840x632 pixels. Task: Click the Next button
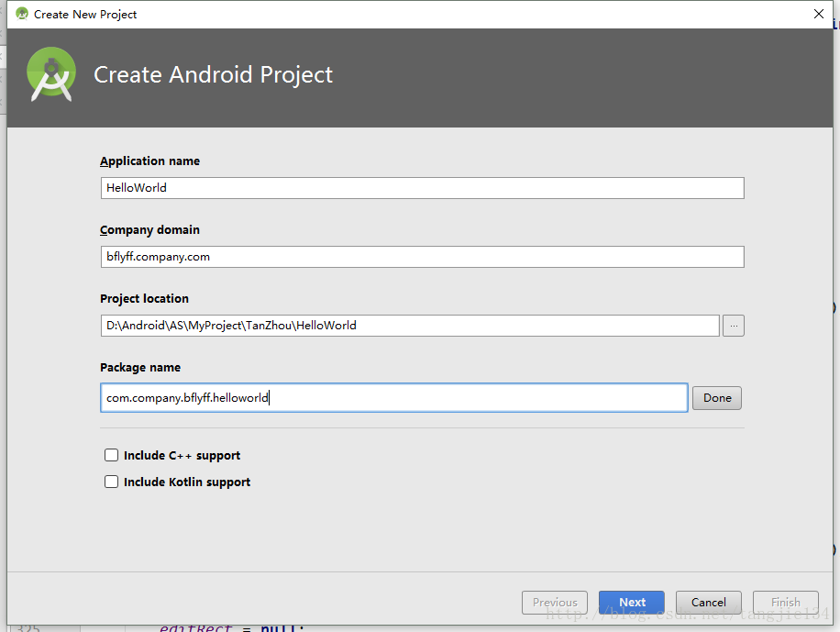pos(632,603)
